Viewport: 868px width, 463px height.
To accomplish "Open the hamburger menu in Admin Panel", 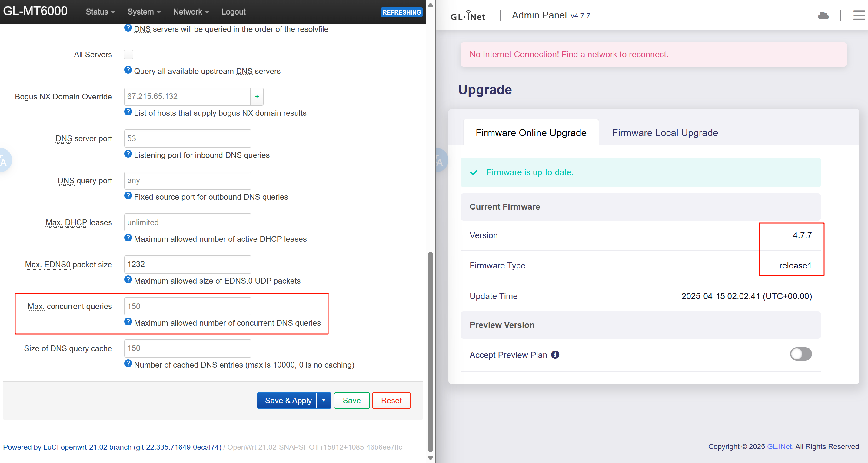I will click(859, 15).
